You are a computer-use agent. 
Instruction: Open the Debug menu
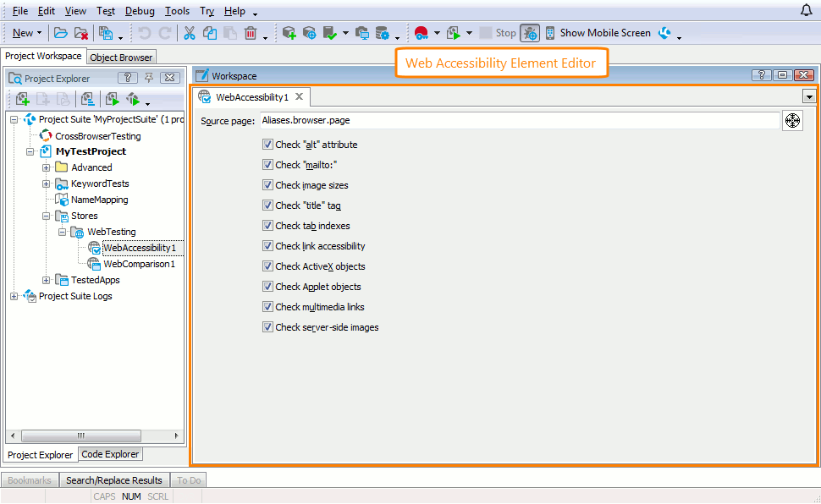point(140,11)
